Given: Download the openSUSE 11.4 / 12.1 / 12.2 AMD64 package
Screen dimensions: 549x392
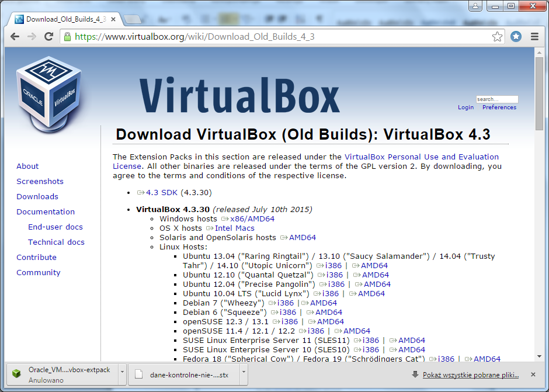Looking at the screenshot, I should pos(357,331).
